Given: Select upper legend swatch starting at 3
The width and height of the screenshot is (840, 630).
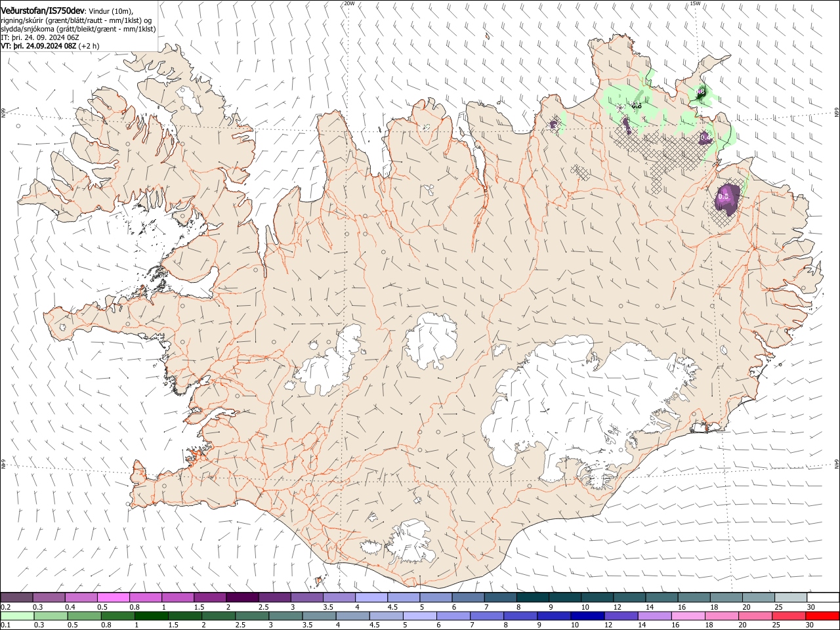Looking at the screenshot, I should tap(306, 597).
